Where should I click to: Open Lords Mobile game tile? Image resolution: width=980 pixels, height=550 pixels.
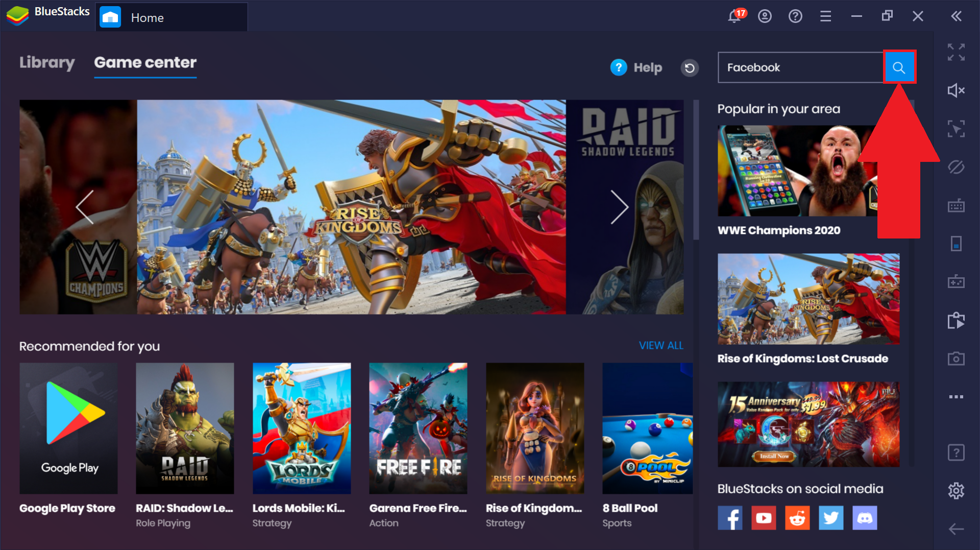(x=302, y=428)
